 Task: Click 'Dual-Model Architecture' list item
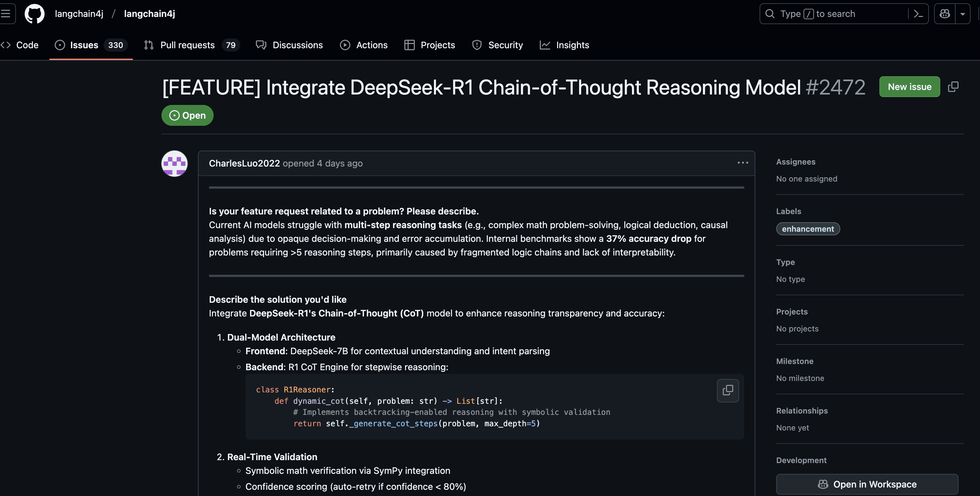(281, 337)
